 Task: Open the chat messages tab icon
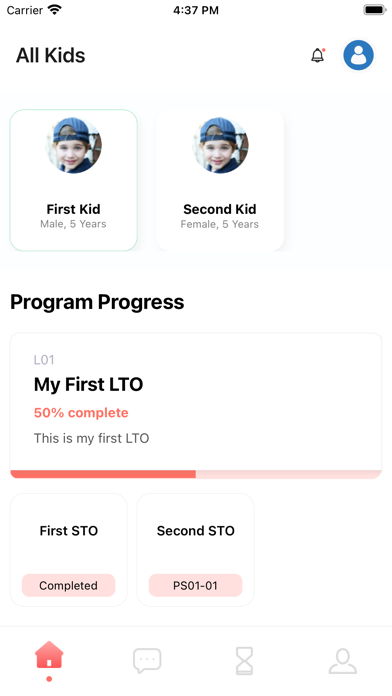(147, 661)
